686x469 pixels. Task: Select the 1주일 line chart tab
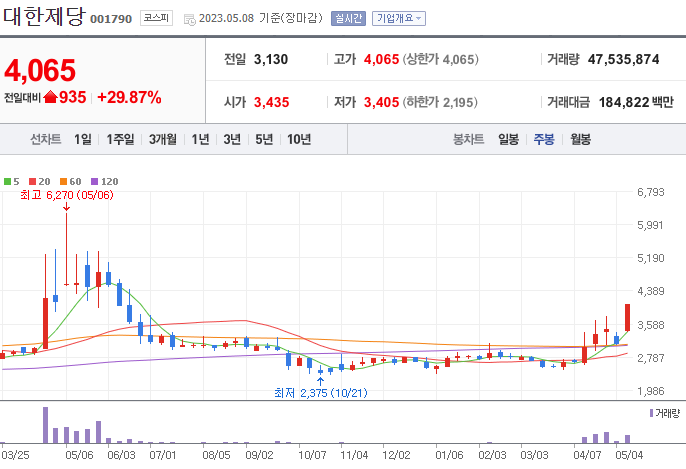pyautogui.click(x=120, y=139)
